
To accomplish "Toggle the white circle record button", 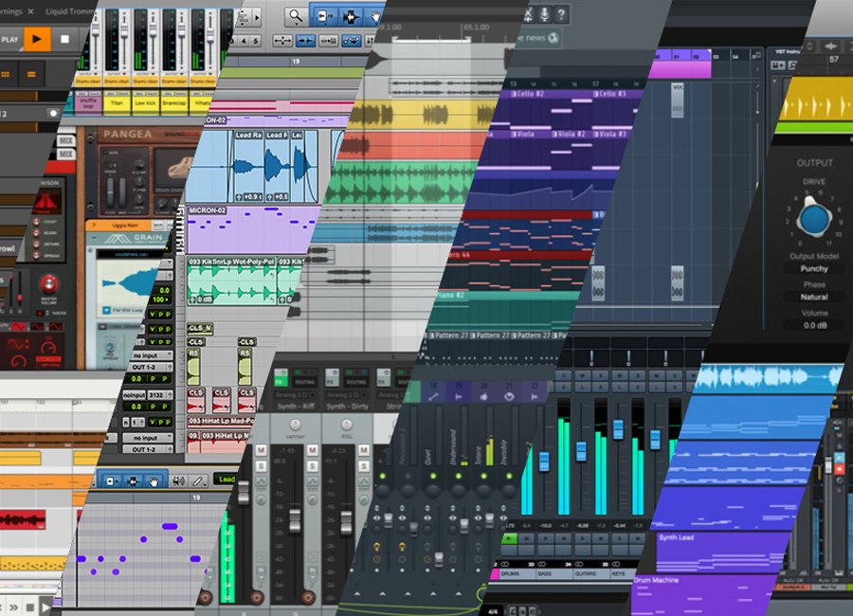I will [x=53, y=113].
